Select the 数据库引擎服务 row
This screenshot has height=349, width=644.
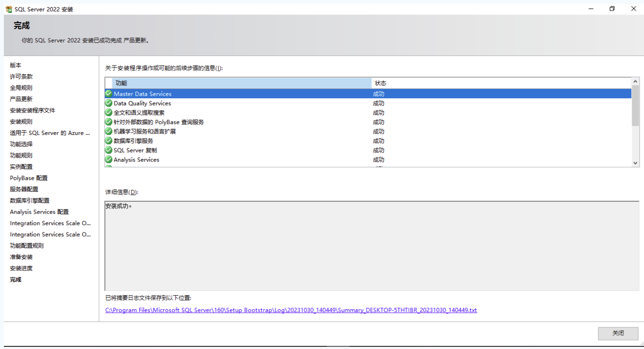pyautogui.click(x=368, y=141)
